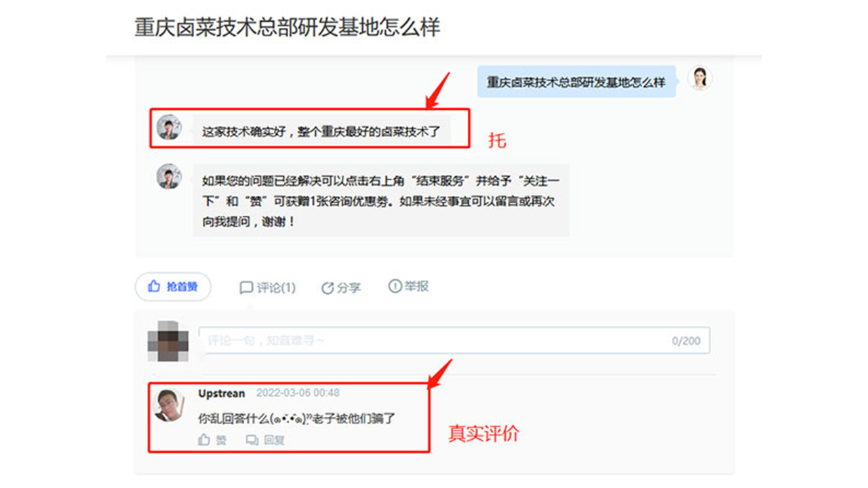Image resolution: width=868 pixels, height=488 pixels.
Task: Click the thumbs-up 抢首赞 button
Action: (173, 287)
